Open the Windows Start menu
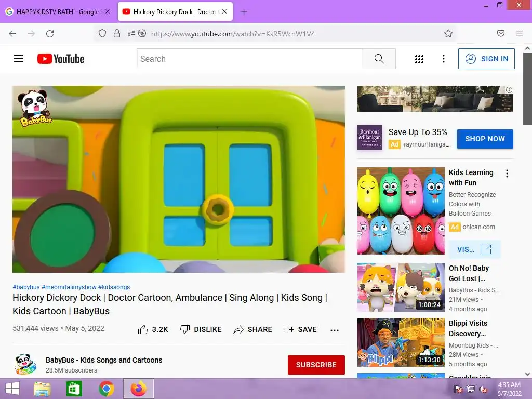 (x=12, y=389)
